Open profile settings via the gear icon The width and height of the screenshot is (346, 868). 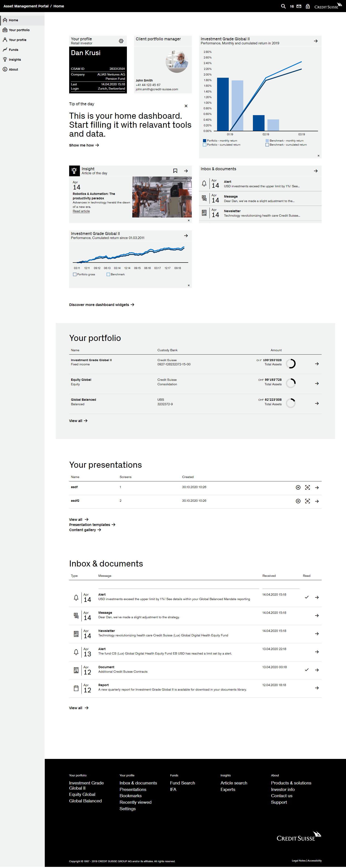[121, 41]
